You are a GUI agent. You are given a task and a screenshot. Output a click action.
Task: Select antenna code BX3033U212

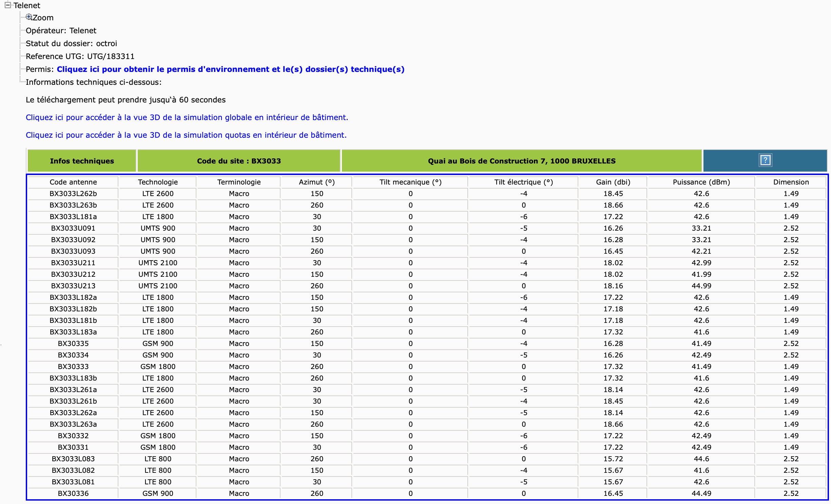pyautogui.click(x=73, y=274)
